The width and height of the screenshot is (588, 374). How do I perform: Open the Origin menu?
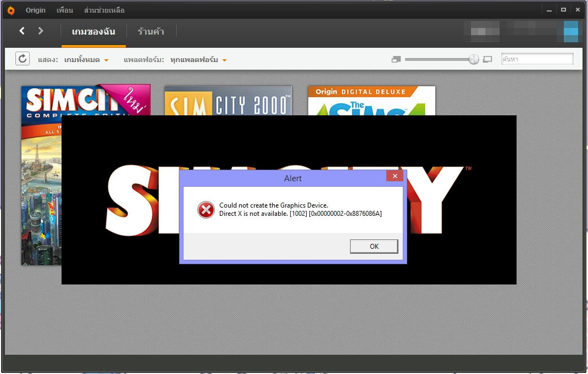pyautogui.click(x=35, y=10)
